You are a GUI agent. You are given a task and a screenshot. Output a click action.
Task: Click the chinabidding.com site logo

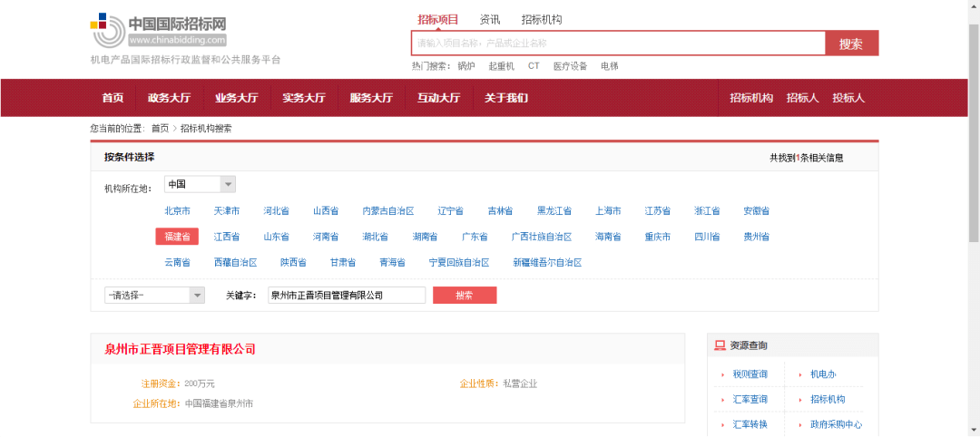pos(158,31)
